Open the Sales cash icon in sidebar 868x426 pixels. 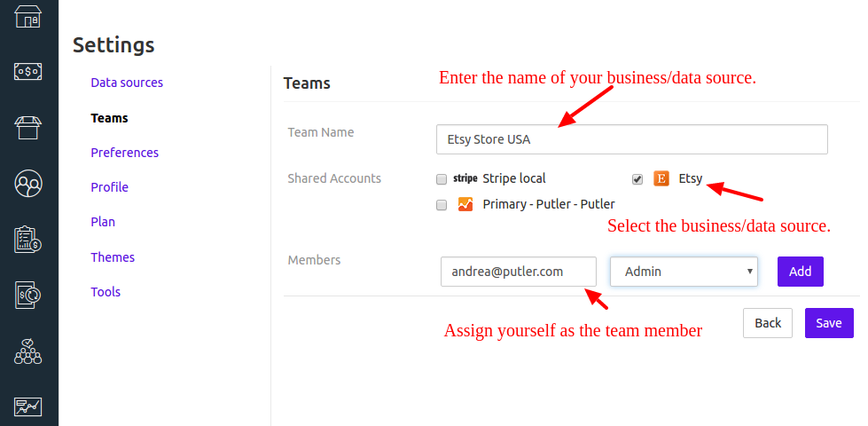28,72
